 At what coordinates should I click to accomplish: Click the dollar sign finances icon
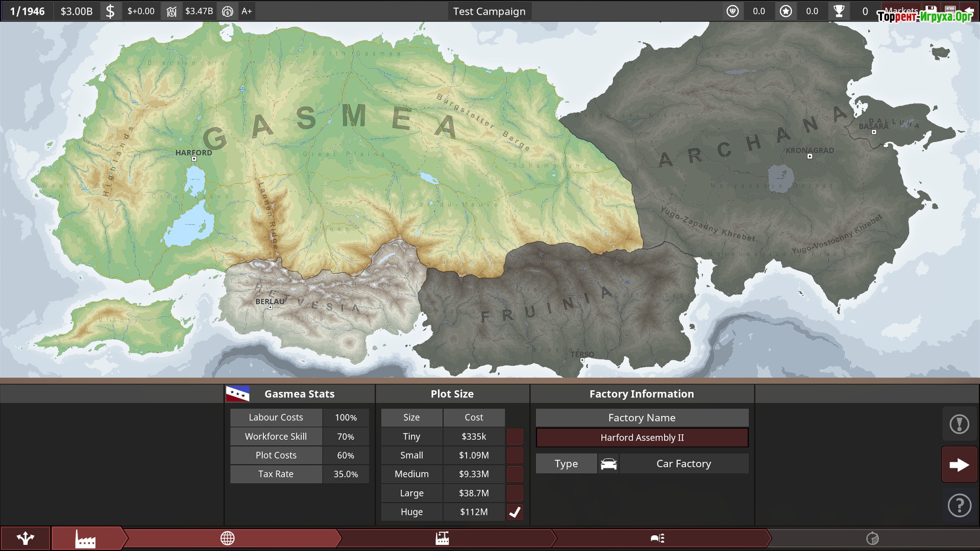(x=110, y=11)
